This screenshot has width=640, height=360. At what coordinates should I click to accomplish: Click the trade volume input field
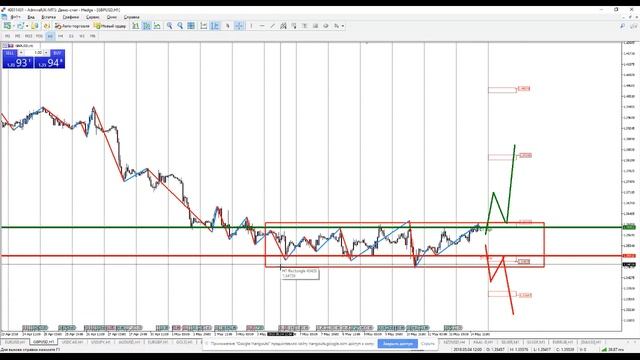33,53
